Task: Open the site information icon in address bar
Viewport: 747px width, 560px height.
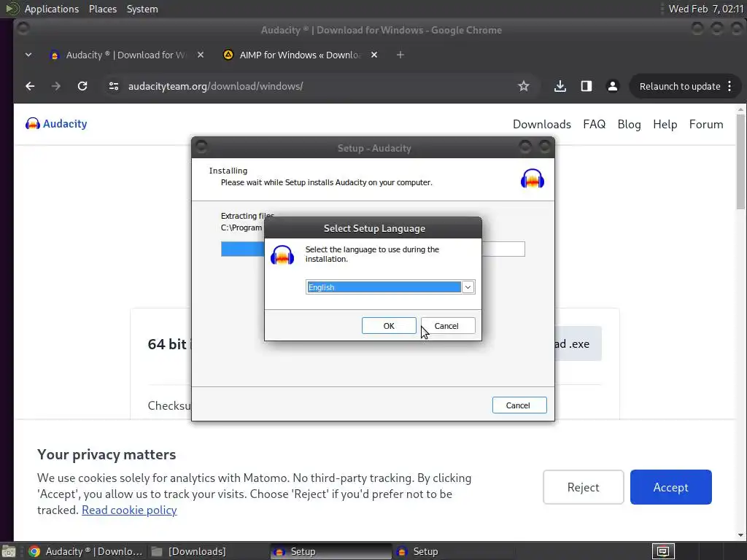Action: pos(113,86)
